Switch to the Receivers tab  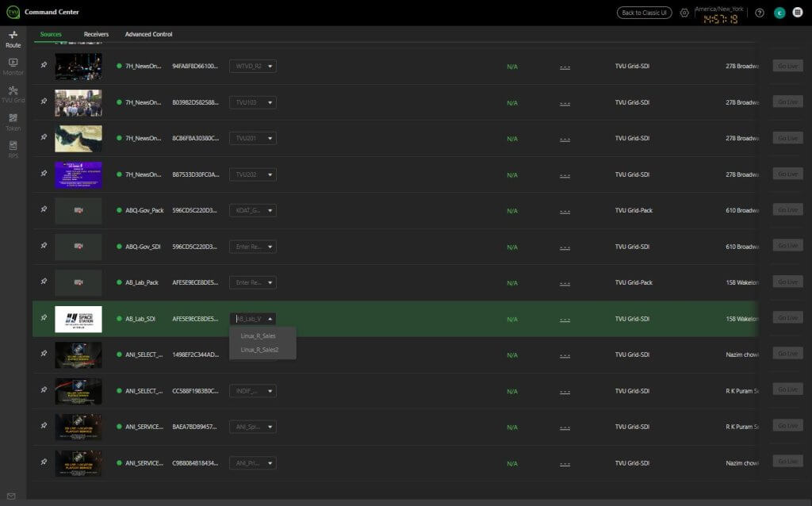[x=96, y=34]
